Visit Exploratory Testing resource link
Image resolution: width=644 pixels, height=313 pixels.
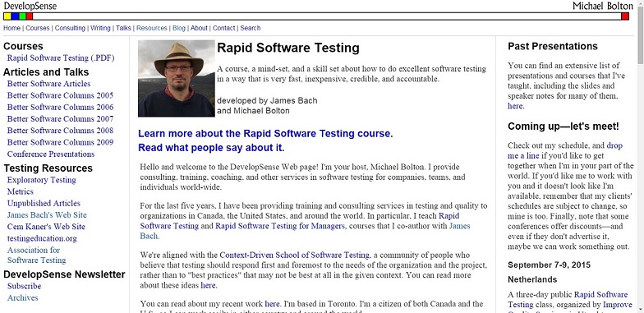[x=41, y=180]
